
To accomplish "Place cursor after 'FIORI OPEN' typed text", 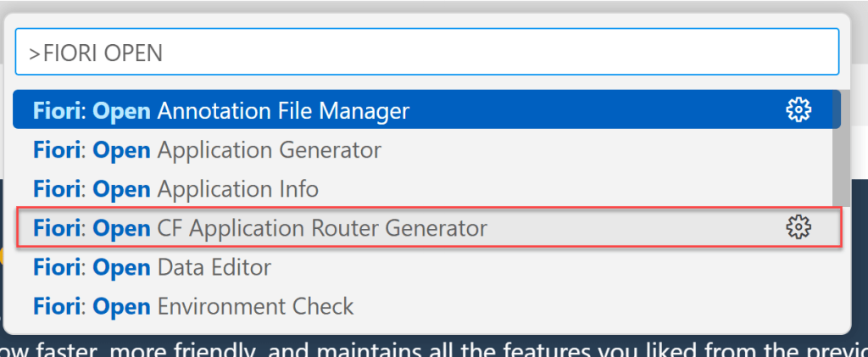I will coord(164,53).
